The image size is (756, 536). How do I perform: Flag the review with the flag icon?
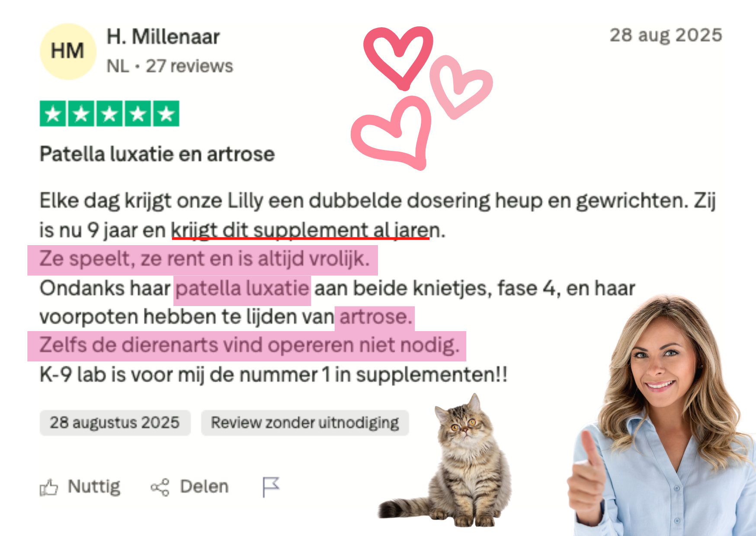(x=271, y=487)
